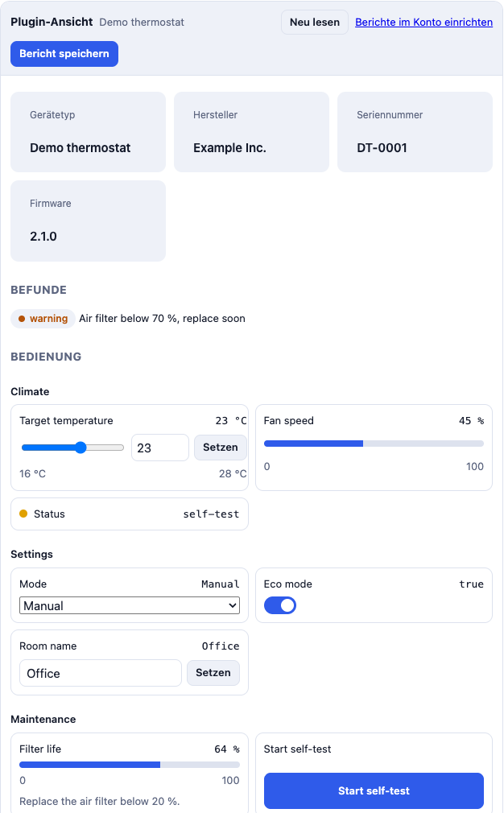Open the Mode dropdown showing Manual
Screen dimensions: 504x813
click(130, 605)
